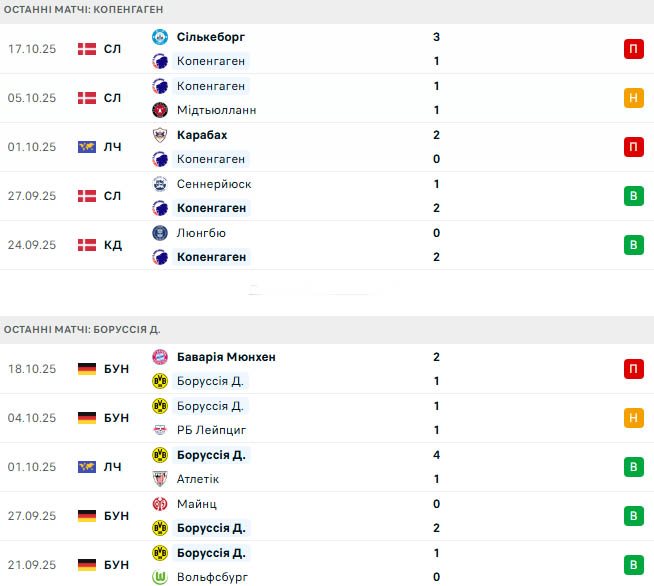The image size is (654, 586).
Task: Click the red loss badge for 17.10.25 match
Action: click(633, 49)
